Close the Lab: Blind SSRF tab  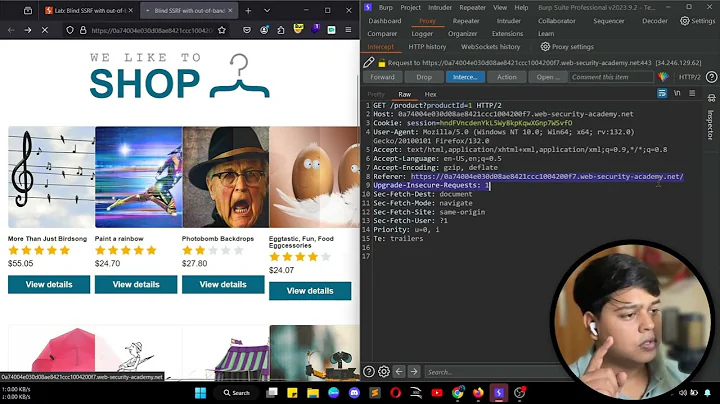pyautogui.click(x=130, y=11)
